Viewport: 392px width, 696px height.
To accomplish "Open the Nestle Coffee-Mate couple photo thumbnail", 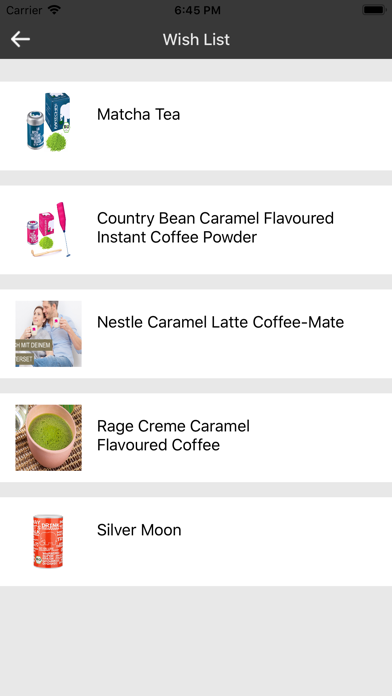I will tap(48, 334).
